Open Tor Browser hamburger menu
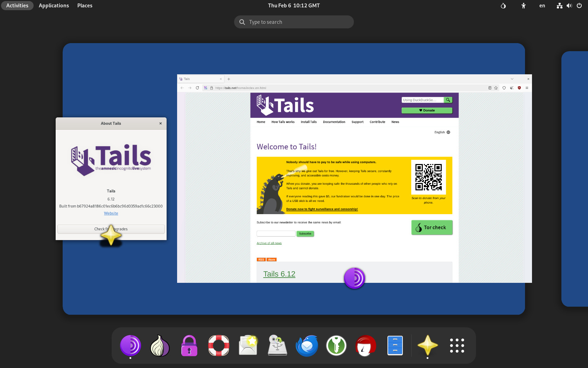The image size is (588, 368). coord(527,88)
